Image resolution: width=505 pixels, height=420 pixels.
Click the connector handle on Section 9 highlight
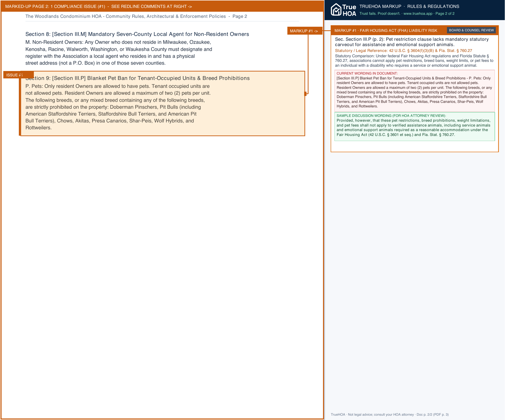[x=305, y=94]
